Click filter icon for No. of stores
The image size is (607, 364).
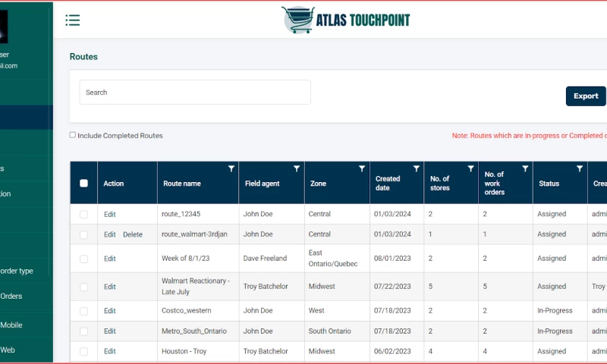point(470,169)
